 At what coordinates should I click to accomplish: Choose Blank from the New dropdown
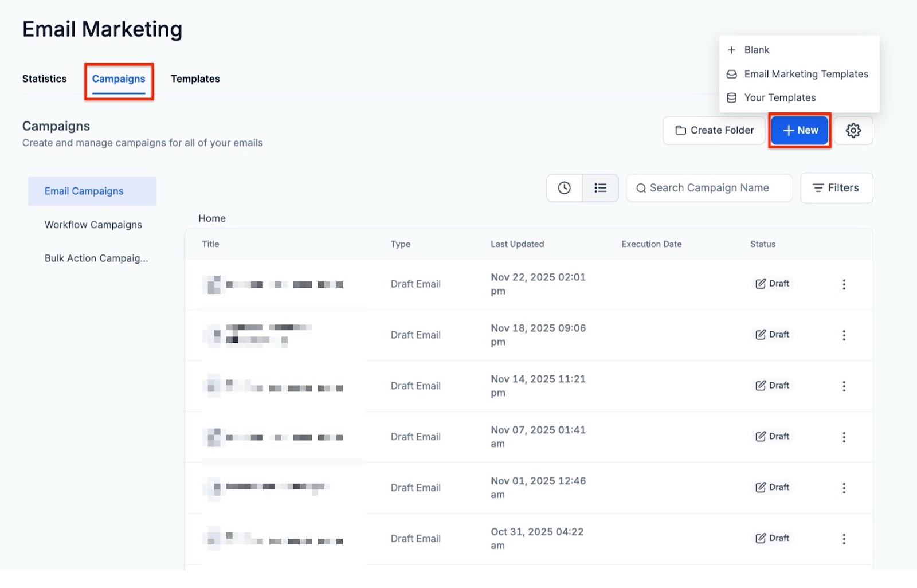coord(757,50)
